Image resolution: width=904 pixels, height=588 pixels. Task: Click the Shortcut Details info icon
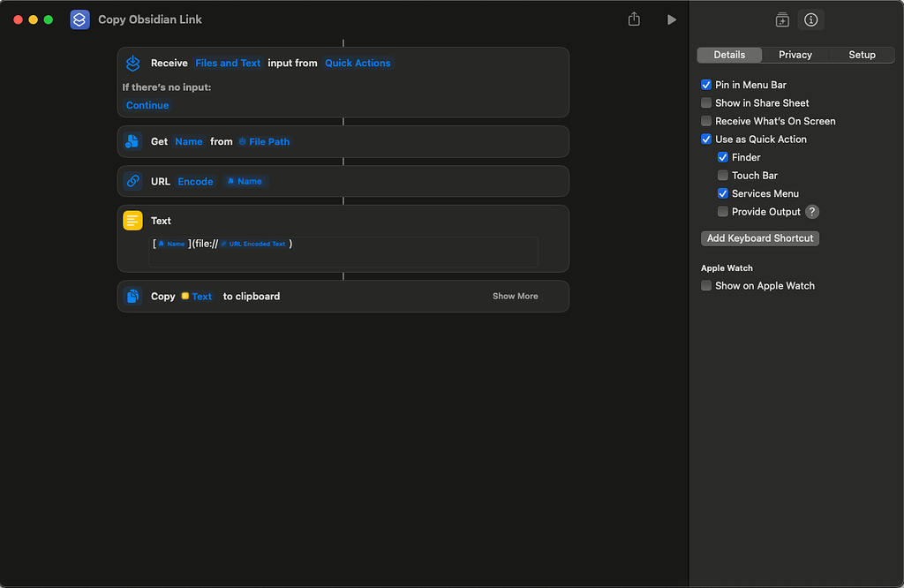[810, 19]
